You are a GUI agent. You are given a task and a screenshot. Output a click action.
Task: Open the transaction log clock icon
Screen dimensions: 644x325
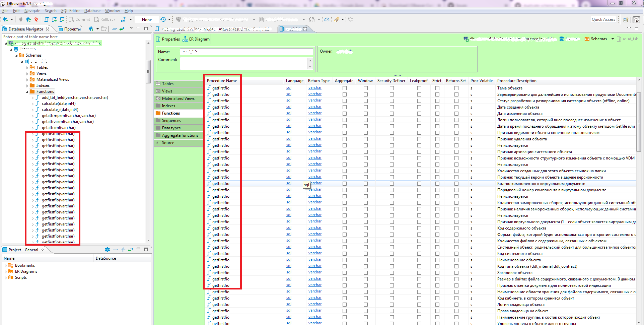pyautogui.click(x=163, y=19)
